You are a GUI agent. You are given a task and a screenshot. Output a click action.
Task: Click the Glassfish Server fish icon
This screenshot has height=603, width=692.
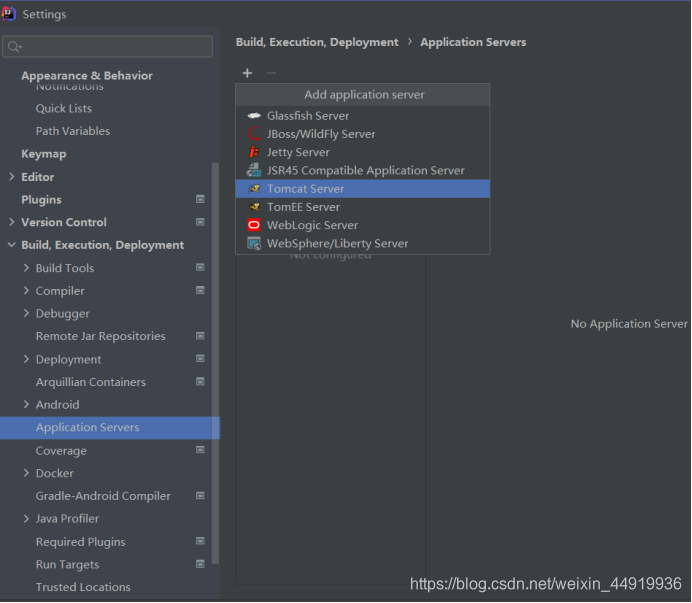[254, 116]
